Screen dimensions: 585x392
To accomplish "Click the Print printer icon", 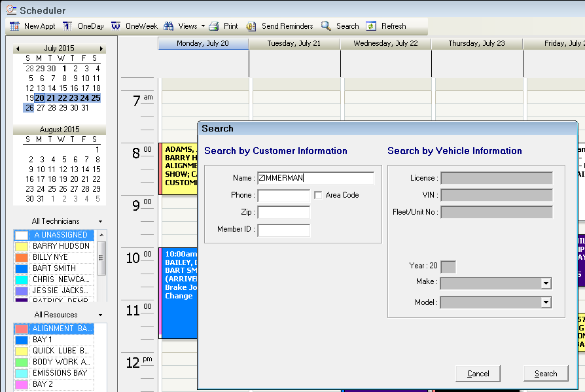I will [214, 26].
